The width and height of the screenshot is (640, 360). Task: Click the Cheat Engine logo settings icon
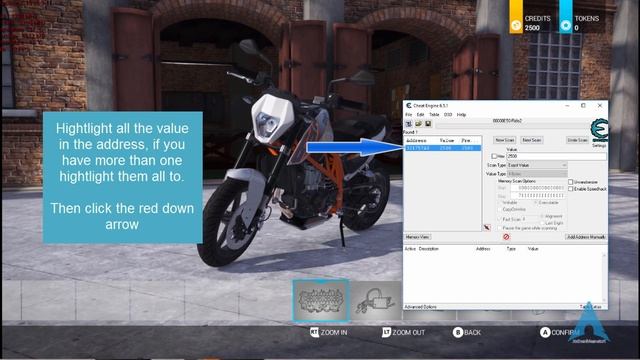pyautogui.click(x=599, y=130)
